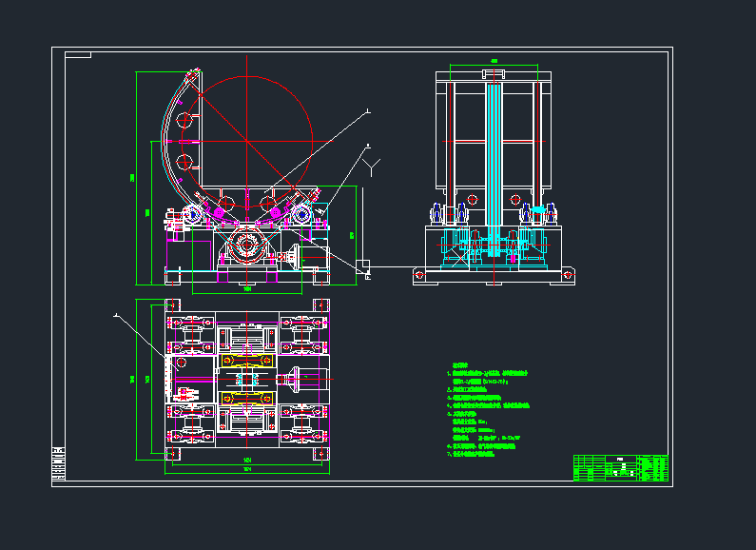Click the upper hole on the curved arm

click(x=184, y=121)
